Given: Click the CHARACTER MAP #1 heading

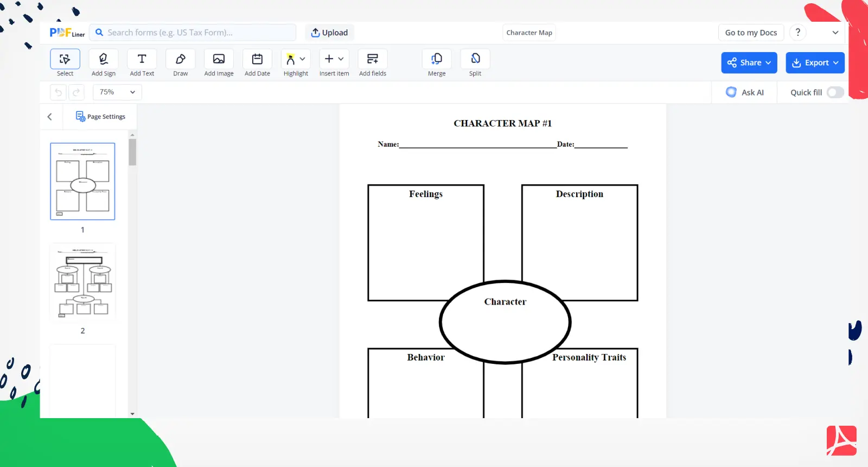Looking at the screenshot, I should (502, 123).
